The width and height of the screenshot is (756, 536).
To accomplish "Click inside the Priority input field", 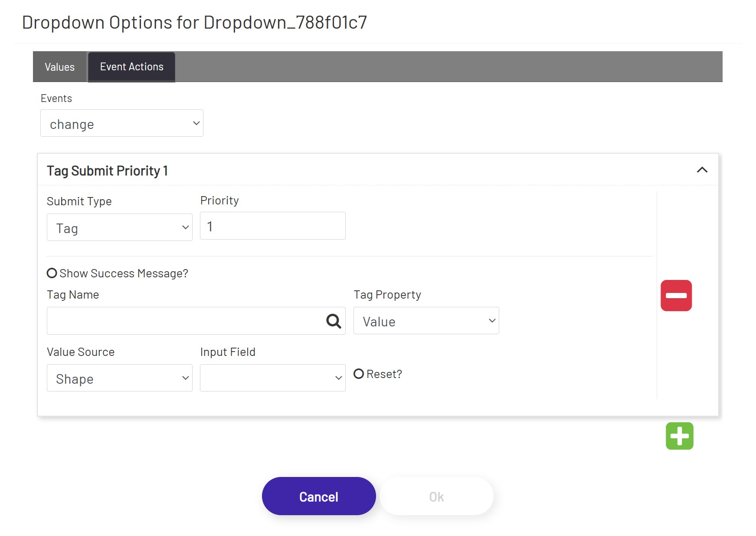I will click(272, 226).
